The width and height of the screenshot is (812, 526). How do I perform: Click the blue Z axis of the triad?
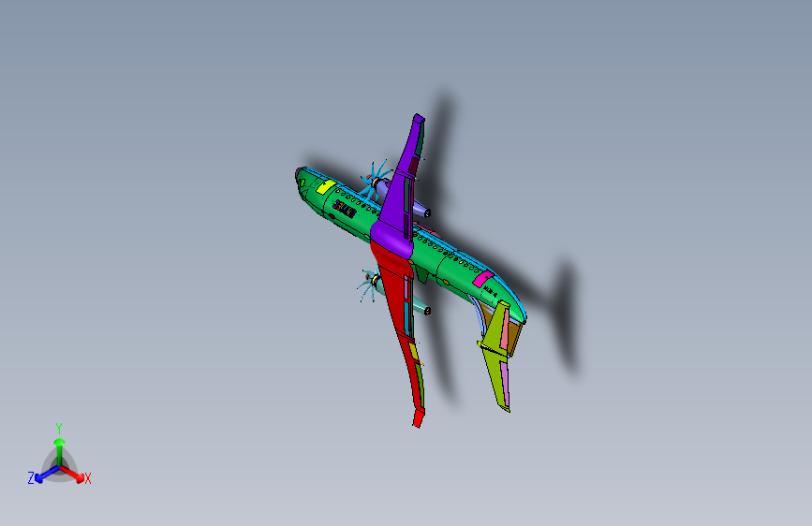46,475
